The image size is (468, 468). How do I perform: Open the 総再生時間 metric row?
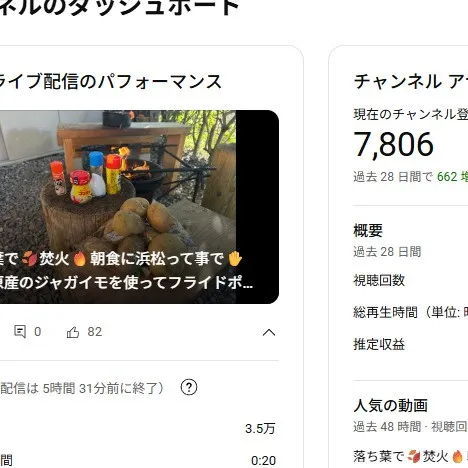coord(411,313)
